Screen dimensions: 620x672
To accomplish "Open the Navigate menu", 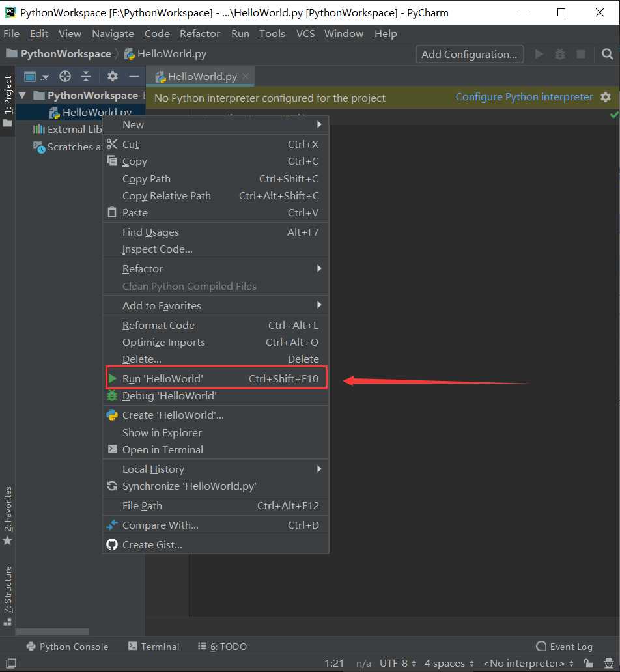I will click(113, 33).
